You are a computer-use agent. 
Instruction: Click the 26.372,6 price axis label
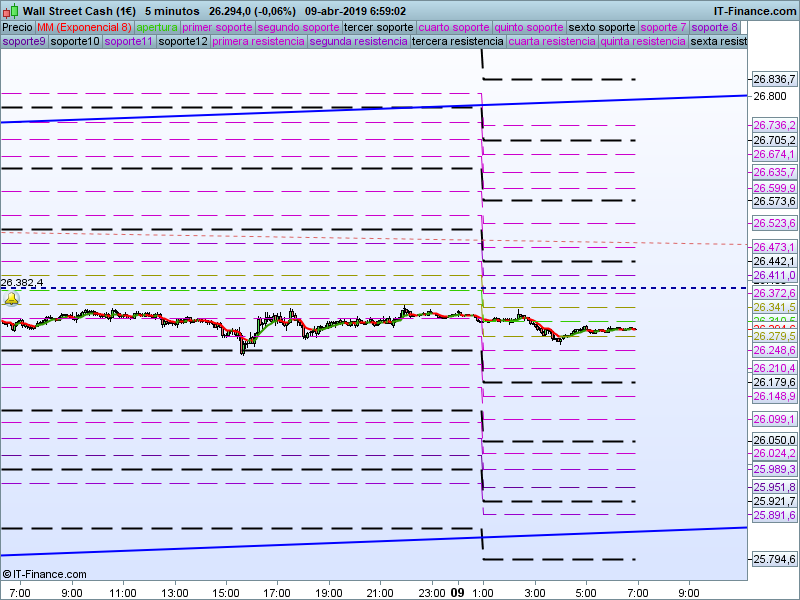click(774, 293)
